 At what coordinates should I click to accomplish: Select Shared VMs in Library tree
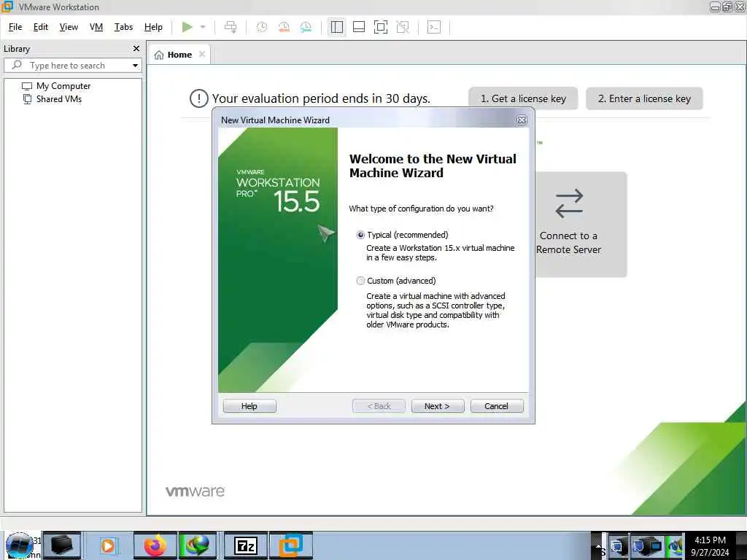click(x=53, y=99)
